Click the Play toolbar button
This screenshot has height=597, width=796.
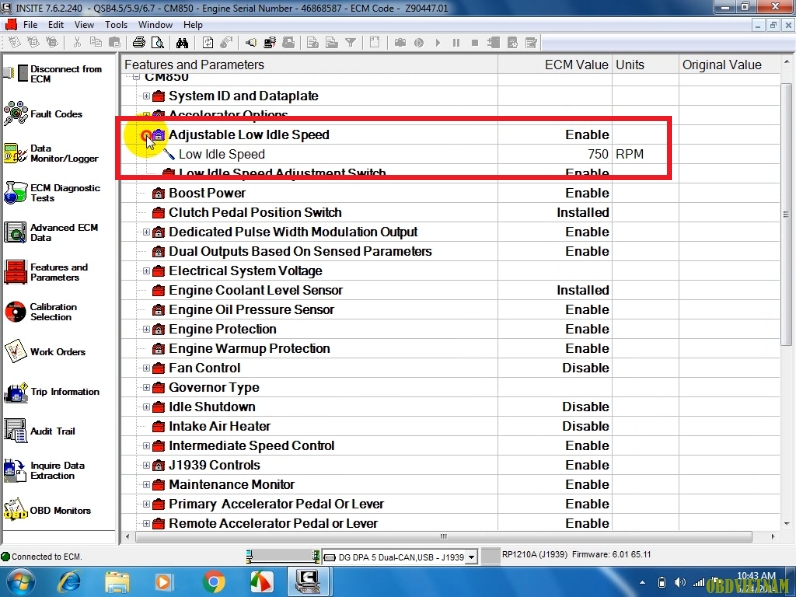(x=438, y=43)
